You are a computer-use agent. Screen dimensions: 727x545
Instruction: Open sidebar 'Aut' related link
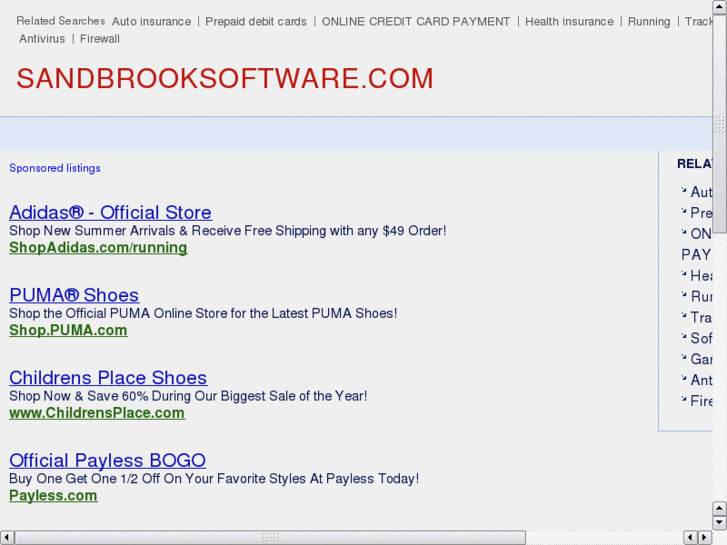(701, 192)
